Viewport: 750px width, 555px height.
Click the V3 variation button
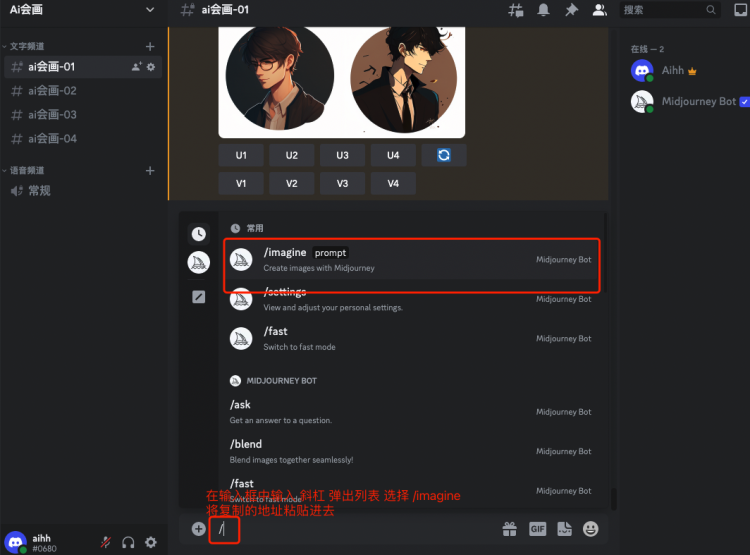point(342,184)
